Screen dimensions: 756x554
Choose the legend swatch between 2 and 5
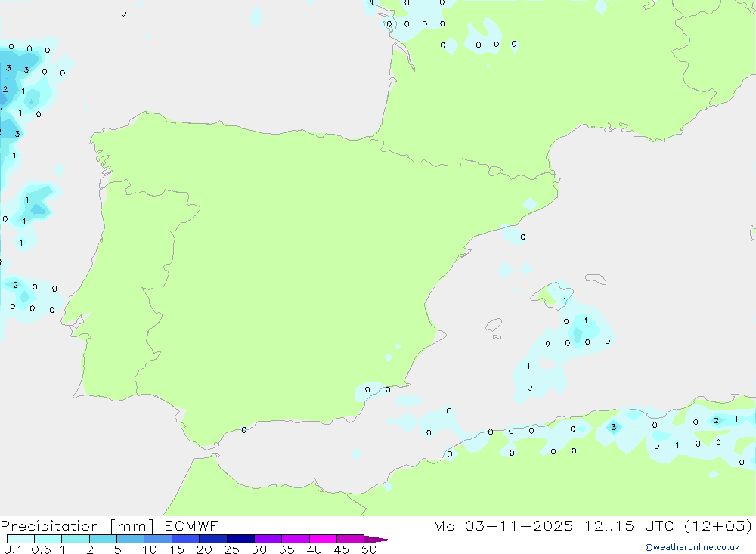[103, 539]
